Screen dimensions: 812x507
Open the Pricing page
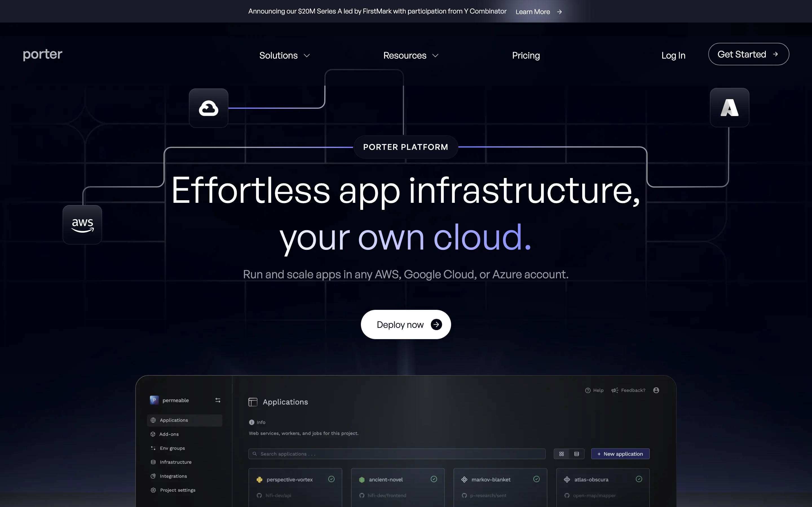526,55
